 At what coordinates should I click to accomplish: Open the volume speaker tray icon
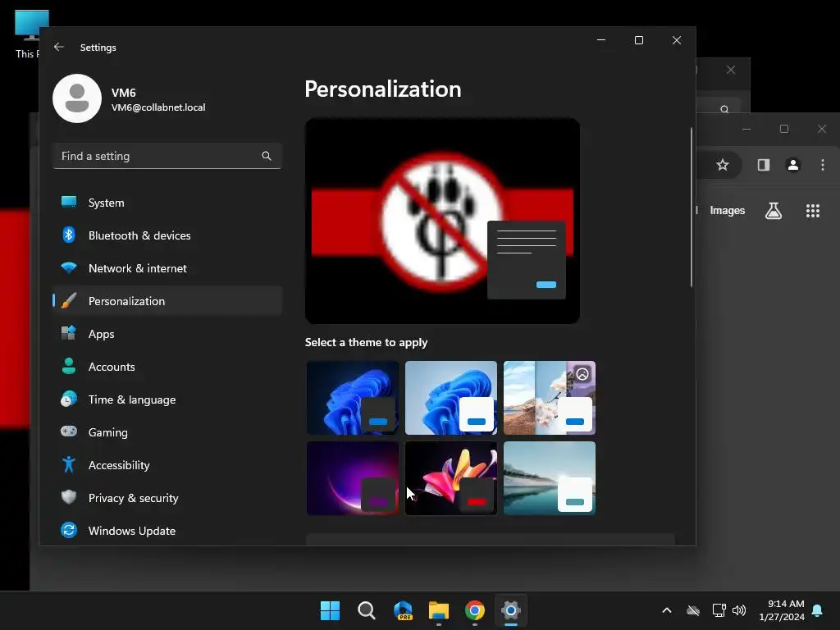739,610
